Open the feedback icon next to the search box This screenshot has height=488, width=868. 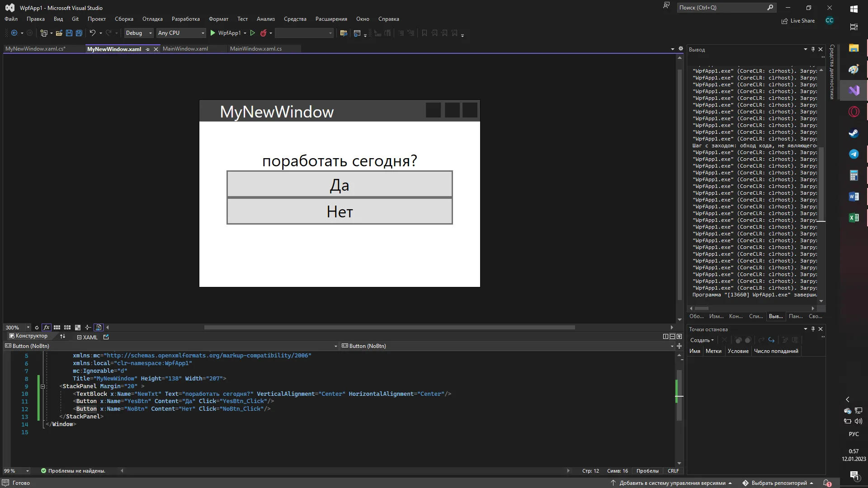(666, 6)
